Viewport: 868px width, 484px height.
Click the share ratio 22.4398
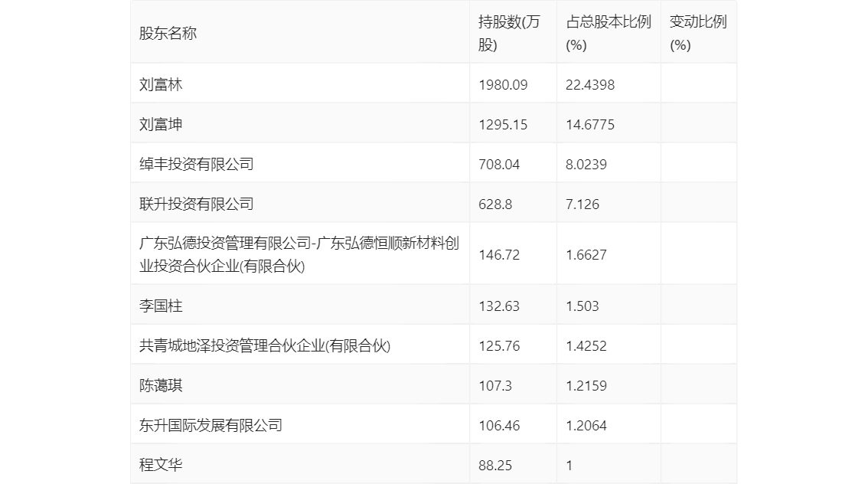tap(590, 85)
